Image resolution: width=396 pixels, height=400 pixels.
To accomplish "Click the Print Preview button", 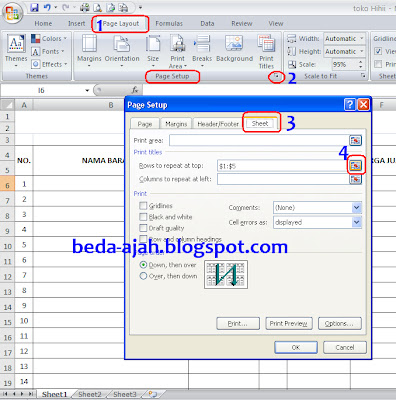I will coord(289,323).
